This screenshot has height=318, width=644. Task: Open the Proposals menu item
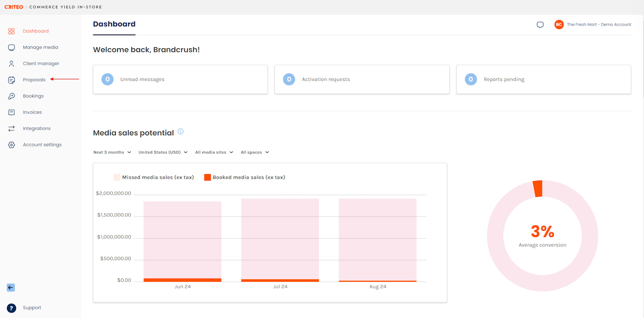(34, 80)
